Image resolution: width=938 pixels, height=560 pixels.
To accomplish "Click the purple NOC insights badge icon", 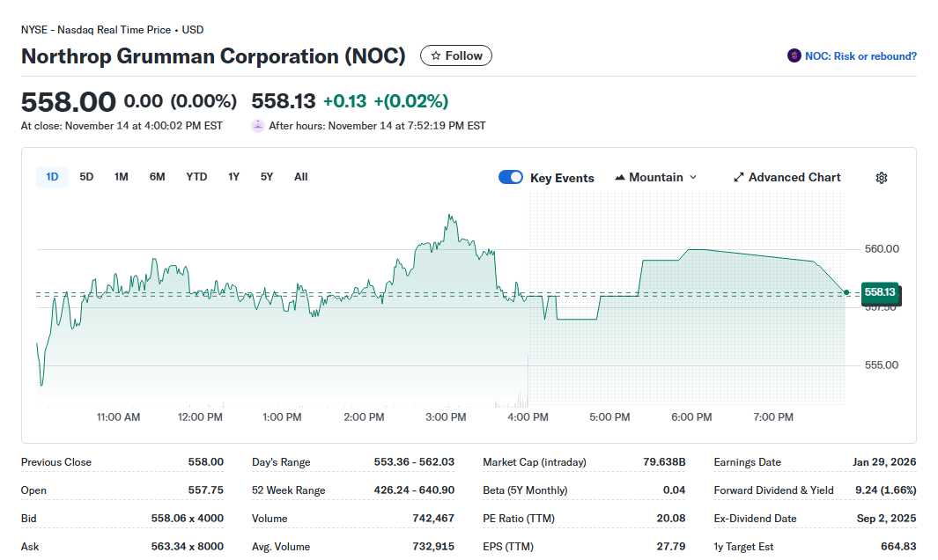I will pos(794,55).
